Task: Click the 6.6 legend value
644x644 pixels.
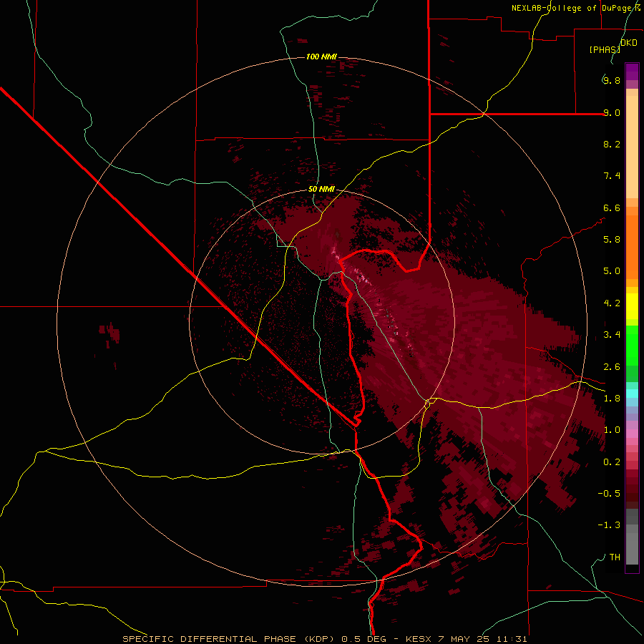Action: point(612,208)
